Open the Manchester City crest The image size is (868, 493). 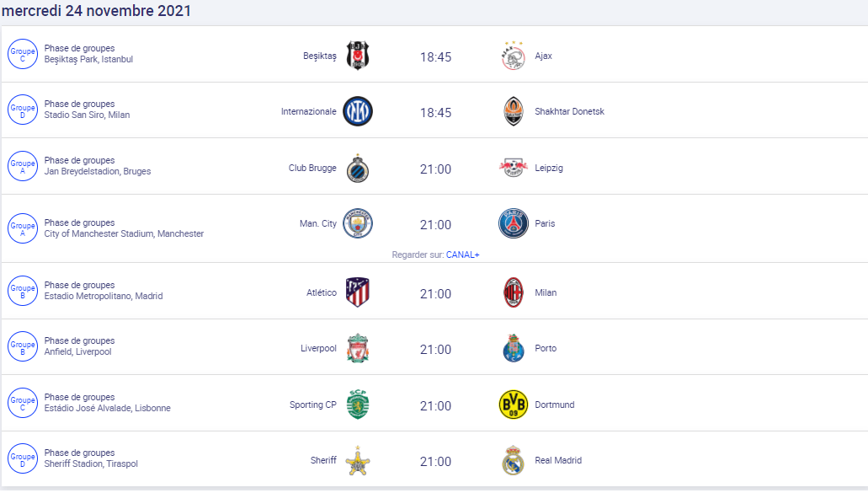point(358,223)
